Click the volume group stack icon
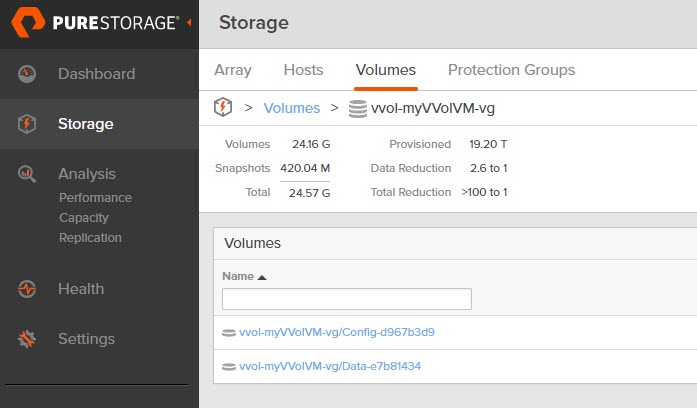 pyautogui.click(x=357, y=108)
